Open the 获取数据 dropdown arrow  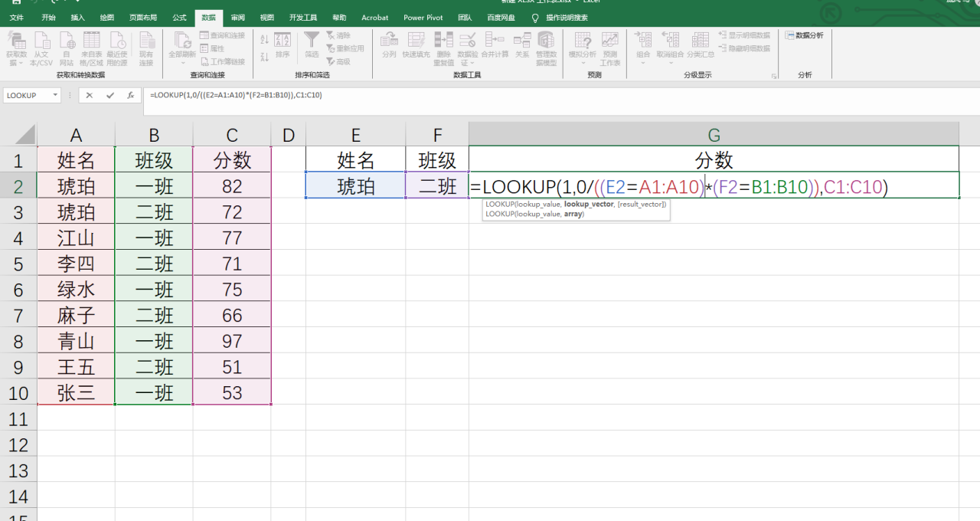(21, 63)
